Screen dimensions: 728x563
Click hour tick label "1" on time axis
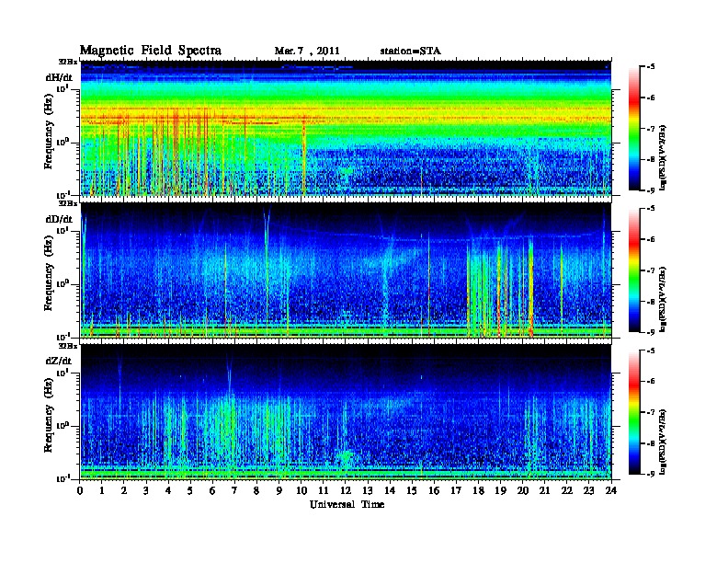(x=102, y=491)
